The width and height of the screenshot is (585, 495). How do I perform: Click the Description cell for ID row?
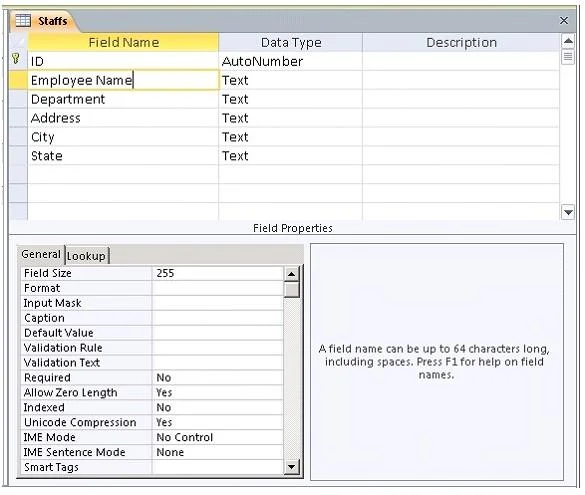(x=461, y=61)
